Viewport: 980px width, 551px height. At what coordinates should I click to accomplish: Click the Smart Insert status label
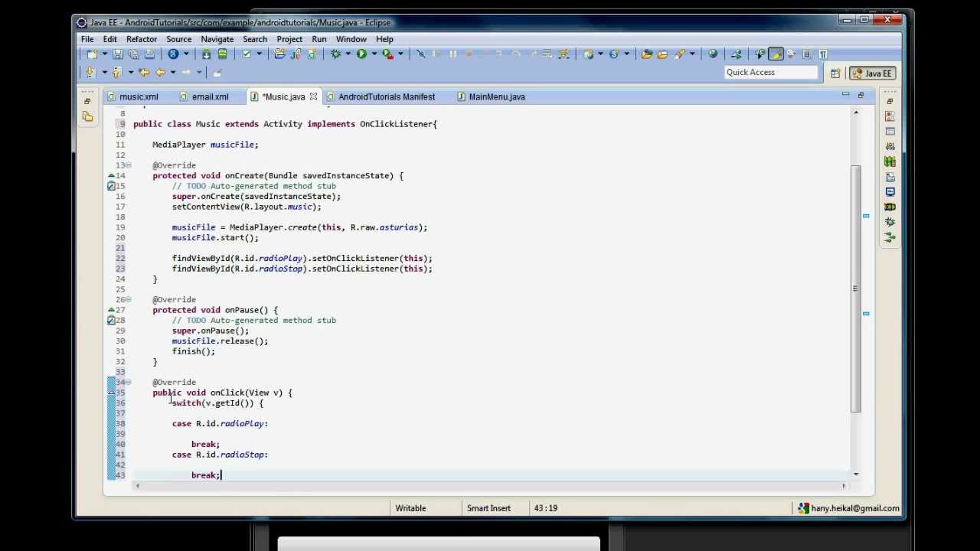click(488, 508)
